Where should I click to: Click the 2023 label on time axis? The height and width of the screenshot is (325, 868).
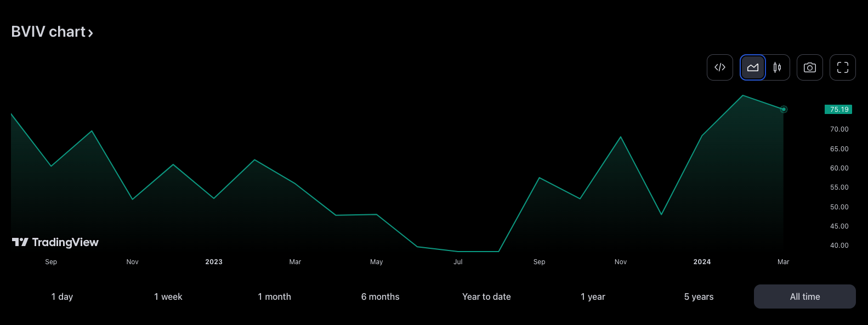pos(214,262)
